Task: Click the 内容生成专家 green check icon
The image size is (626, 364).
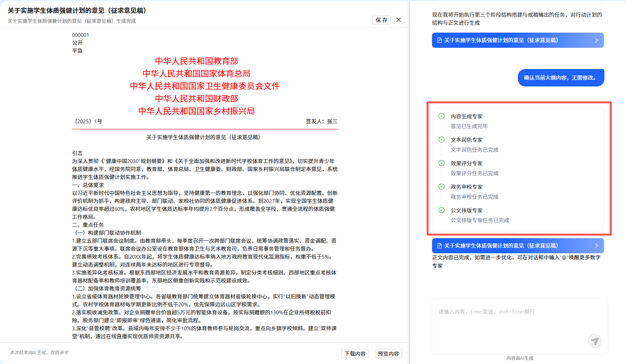Action: tap(442, 116)
